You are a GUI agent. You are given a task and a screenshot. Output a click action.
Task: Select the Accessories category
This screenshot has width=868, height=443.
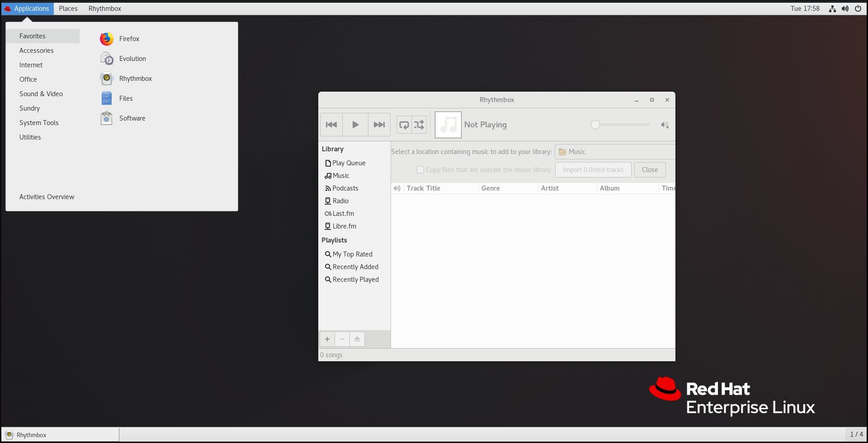(43, 51)
